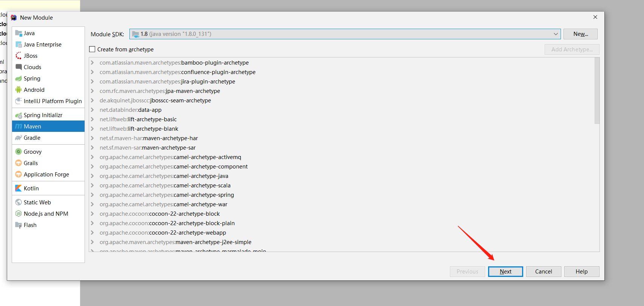
Task: Click the Clouds icon in sidebar
Action: pyautogui.click(x=18, y=67)
